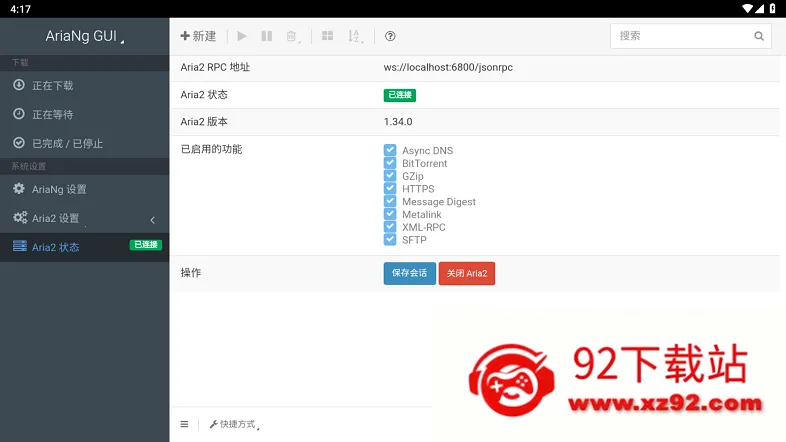Click the Android battery status icon

click(772, 9)
